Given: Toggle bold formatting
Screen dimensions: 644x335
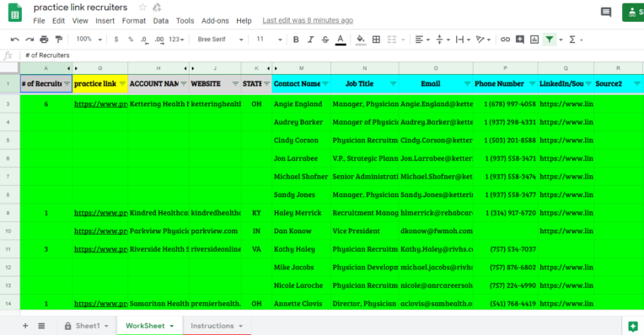Looking at the screenshot, I should click(x=296, y=40).
